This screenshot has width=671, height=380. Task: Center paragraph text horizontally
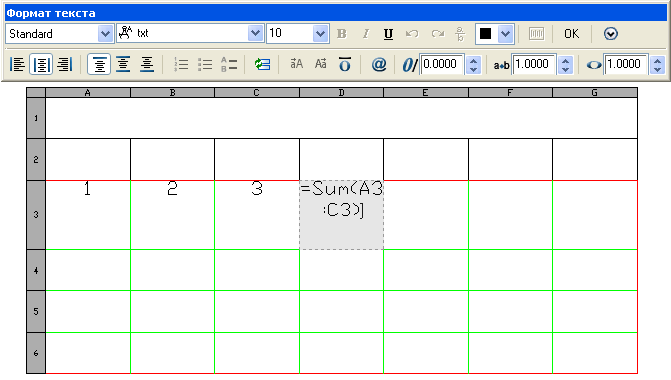point(41,65)
